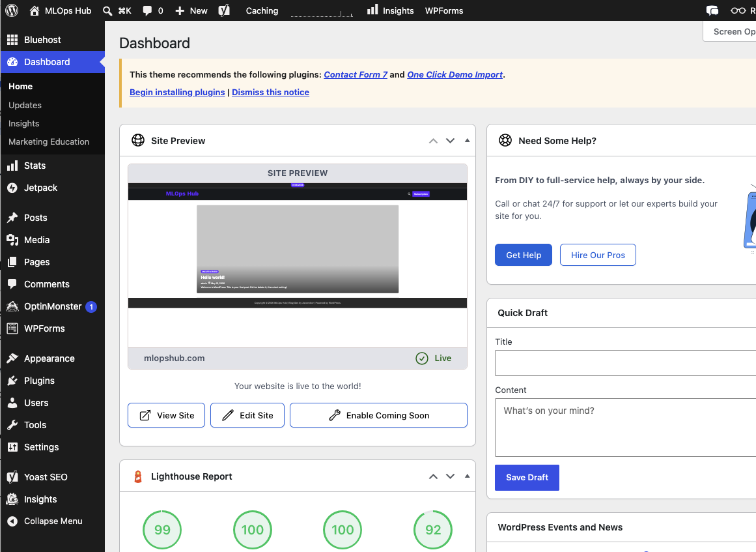Click Enable Coming Soon button
The width and height of the screenshot is (756, 552).
[x=378, y=415]
